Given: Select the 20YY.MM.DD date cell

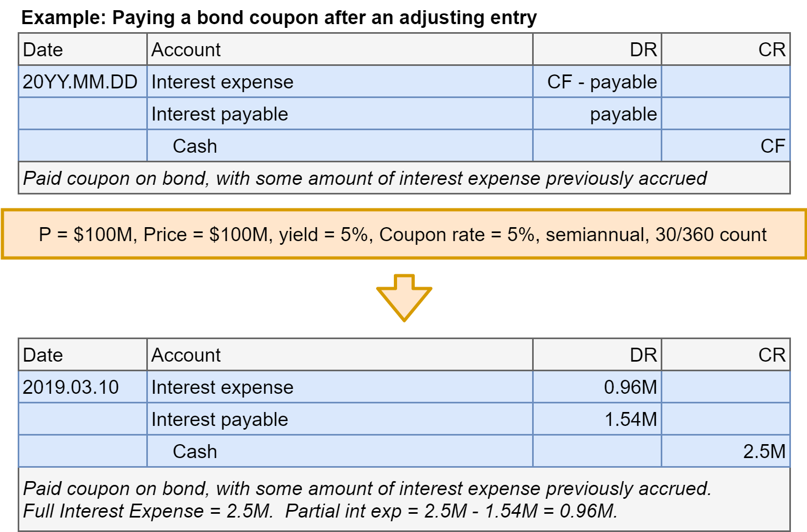Looking at the screenshot, I should tap(80, 82).
